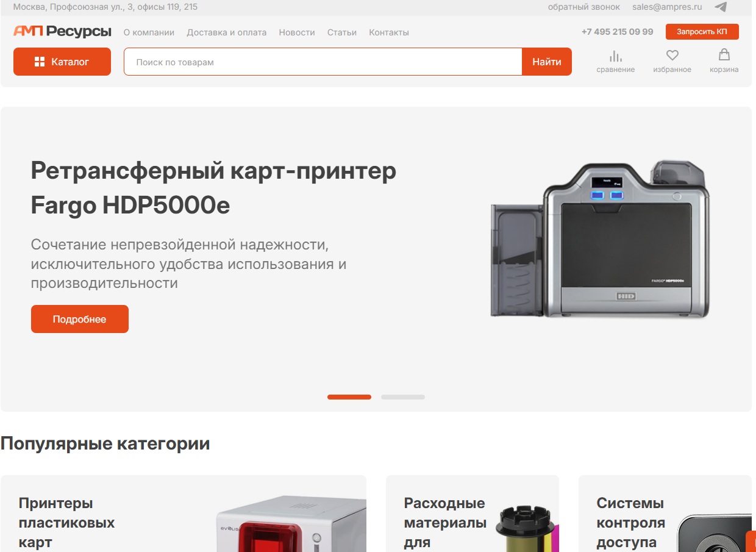Open the О компании menu item
This screenshot has height=552, width=756.
pos(149,32)
